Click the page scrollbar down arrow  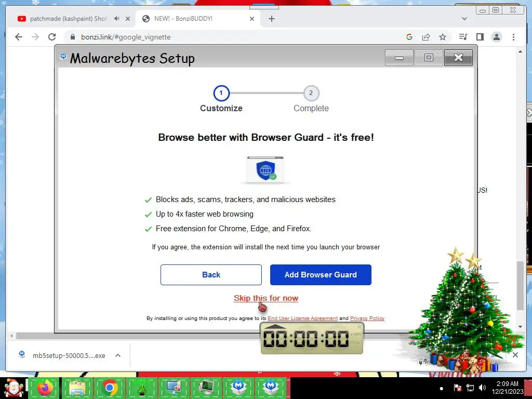(520, 327)
